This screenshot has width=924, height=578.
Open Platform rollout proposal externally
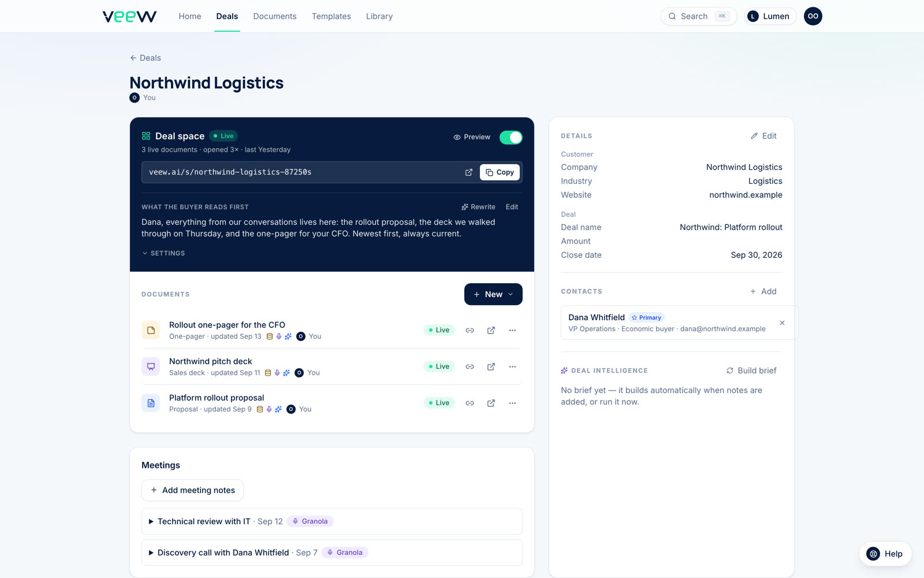coord(491,403)
